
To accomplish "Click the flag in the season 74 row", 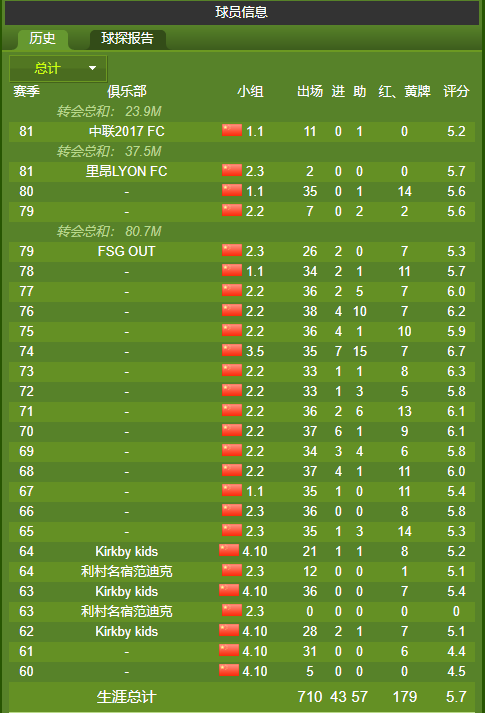I will pyautogui.click(x=232, y=350).
